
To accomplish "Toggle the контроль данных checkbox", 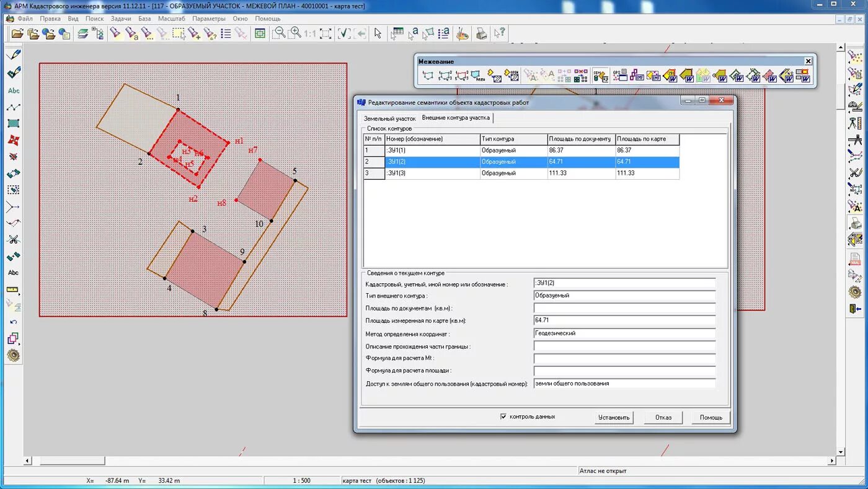I will pyautogui.click(x=503, y=416).
